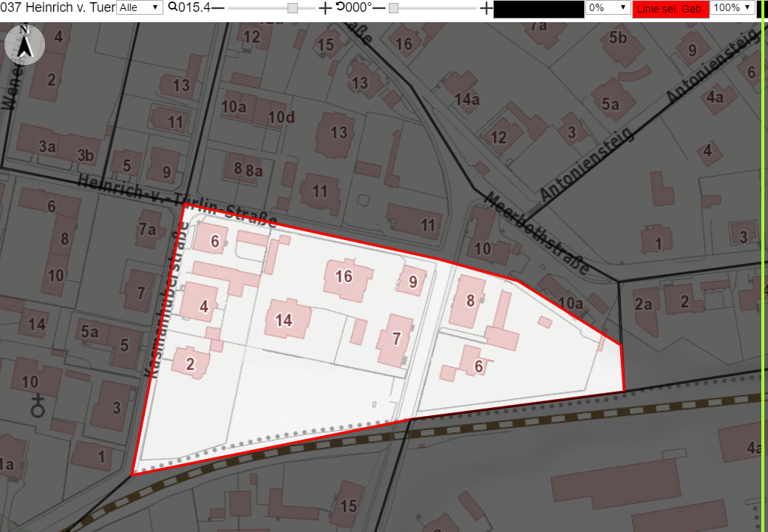
Task: Click the rotation arrow icon
Action: point(341,7)
